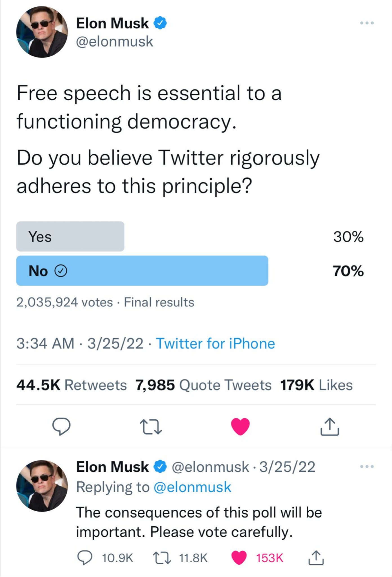The width and height of the screenshot is (392, 577).
Task: Open the @elonmusk mention in reply
Action: pos(192,487)
